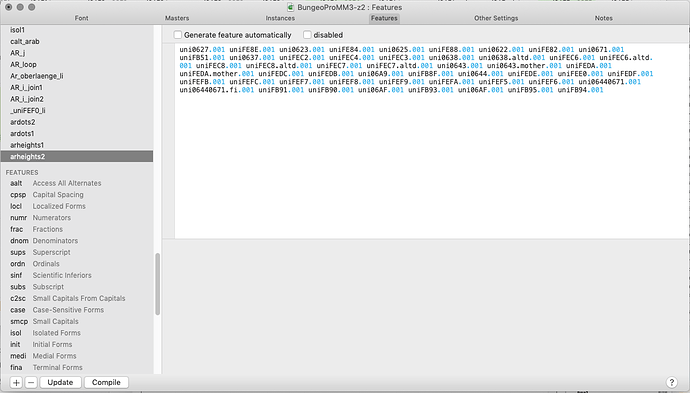Select the aalt Access All Alternates feature
690x393 pixels.
[77, 183]
